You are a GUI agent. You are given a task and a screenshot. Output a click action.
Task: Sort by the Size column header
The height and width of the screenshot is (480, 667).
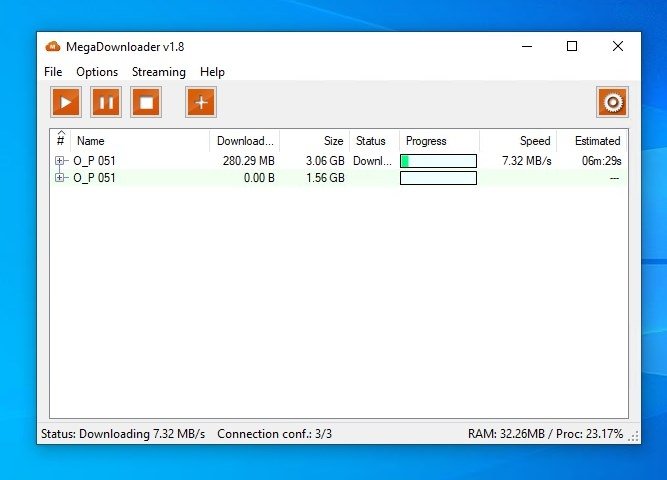[315, 141]
